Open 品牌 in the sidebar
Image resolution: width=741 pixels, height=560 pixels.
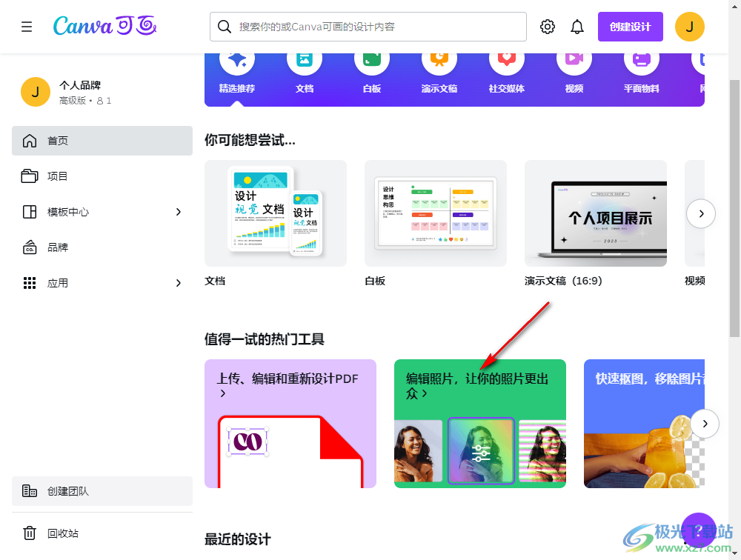point(102,247)
